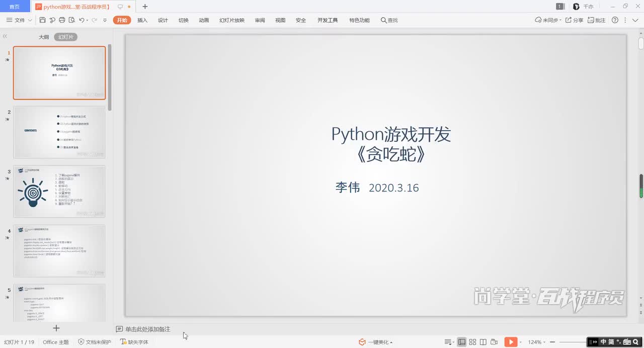
Task: Select slide 1 thumbnail titled Python游戏开发
Action: 59,73
